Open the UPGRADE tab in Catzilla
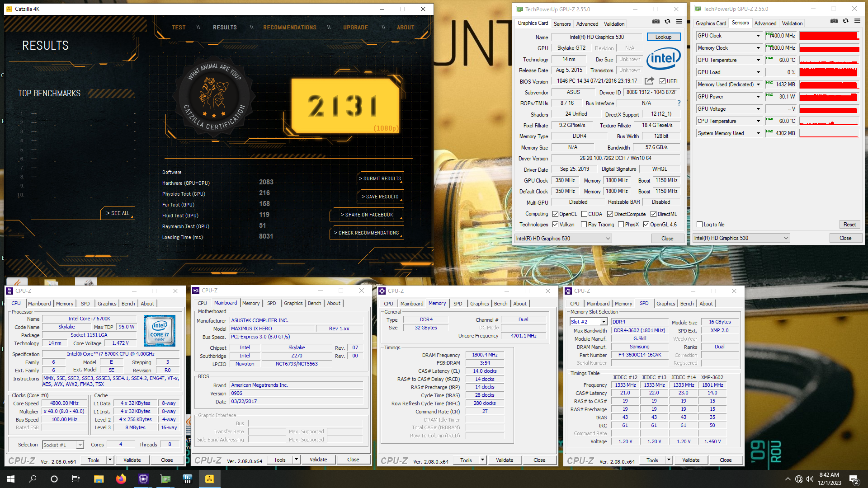 [x=355, y=28]
